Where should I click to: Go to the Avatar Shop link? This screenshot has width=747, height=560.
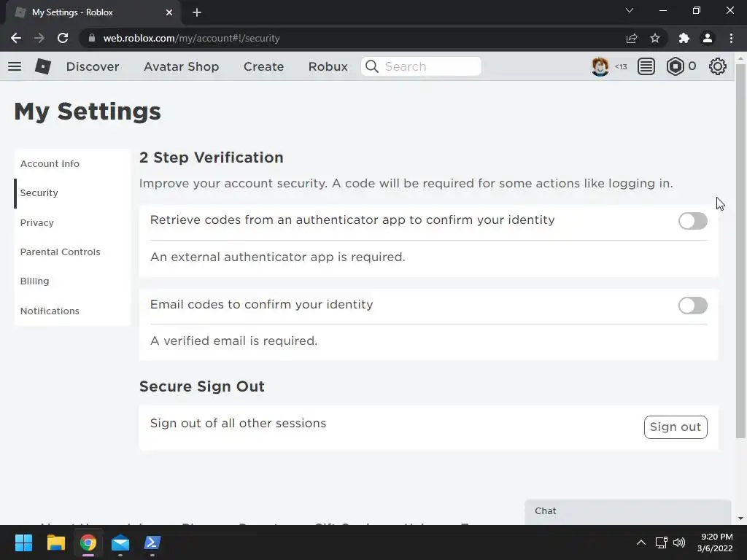click(x=181, y=66)
